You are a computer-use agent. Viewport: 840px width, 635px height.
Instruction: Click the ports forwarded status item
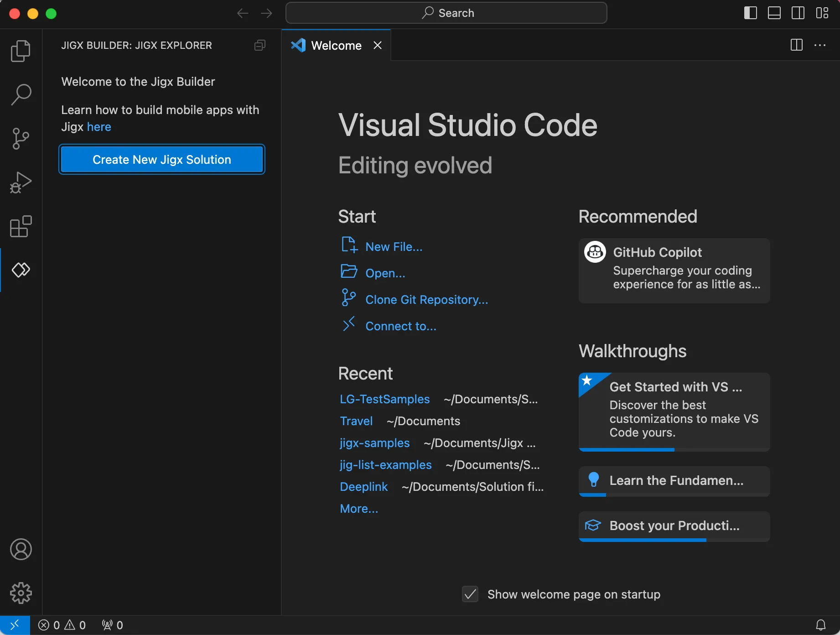point(113,625)
